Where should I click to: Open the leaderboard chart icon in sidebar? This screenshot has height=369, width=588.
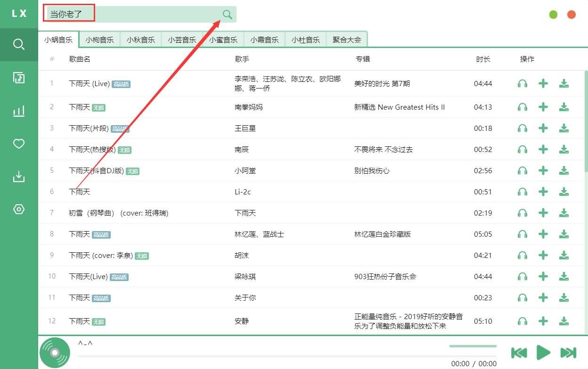click(x=19, y=111)
